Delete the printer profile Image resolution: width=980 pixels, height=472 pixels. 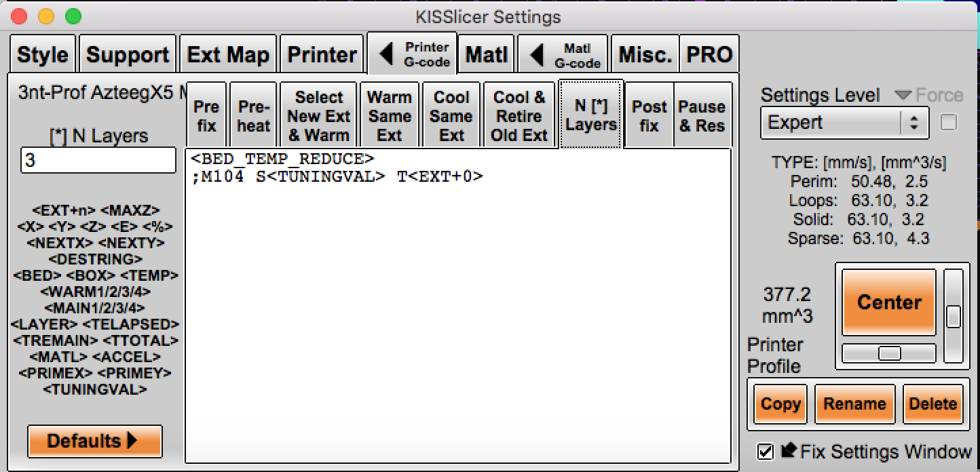pos(932,404)
